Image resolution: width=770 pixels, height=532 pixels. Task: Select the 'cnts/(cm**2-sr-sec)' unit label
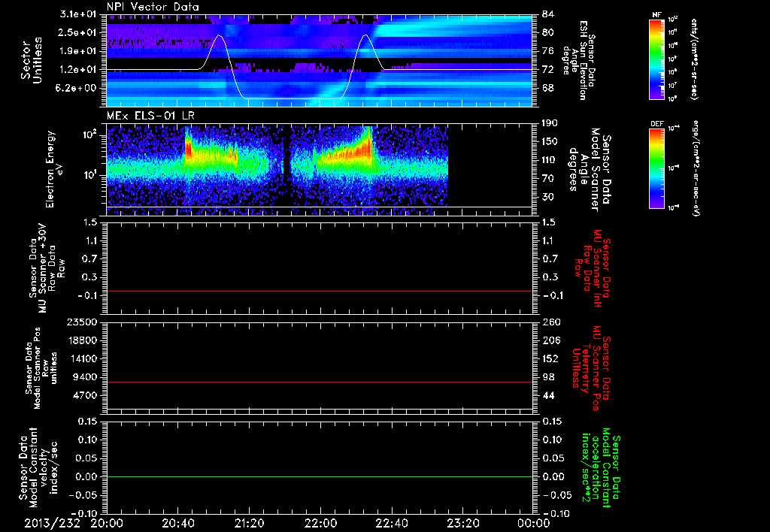pos(693,59)
